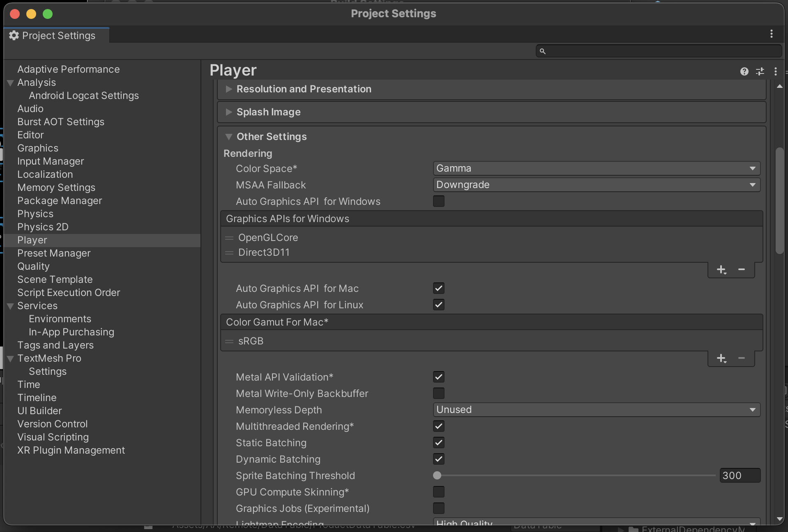
Task: Disable Auto Graphics API for Mac
Action: [439, 288]
